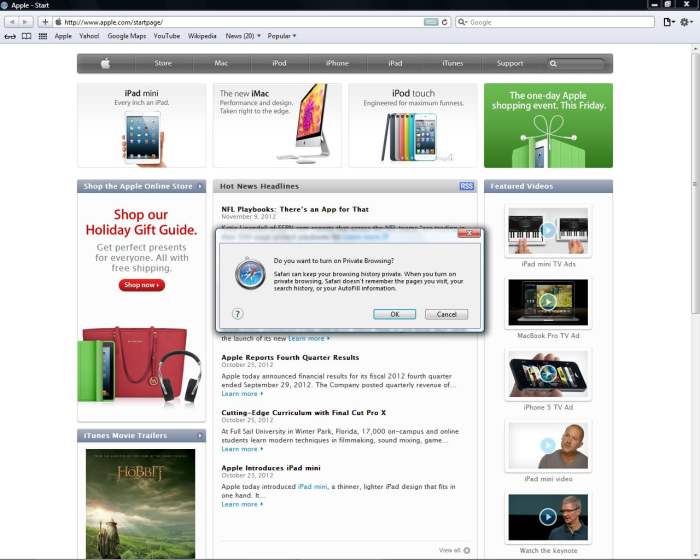Open the YouTube bookmark
700x560 pixels.
point(167,36)
